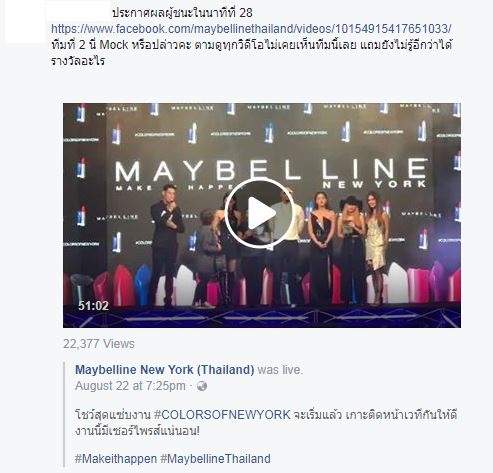Click the 51:02 video duration label

point(93,305)
